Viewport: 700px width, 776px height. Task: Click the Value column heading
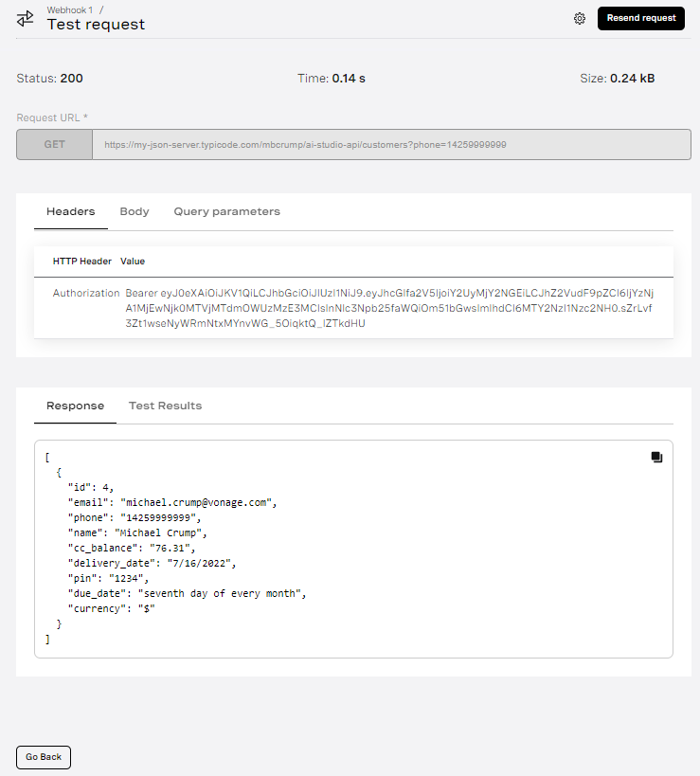click(x=133, y=262)
